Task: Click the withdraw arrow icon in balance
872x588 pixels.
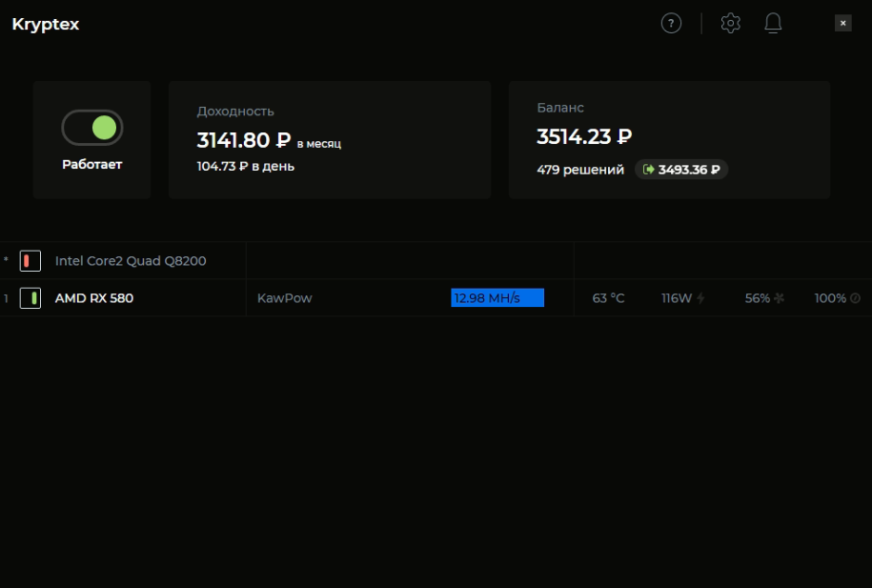Action: [648, 169]
